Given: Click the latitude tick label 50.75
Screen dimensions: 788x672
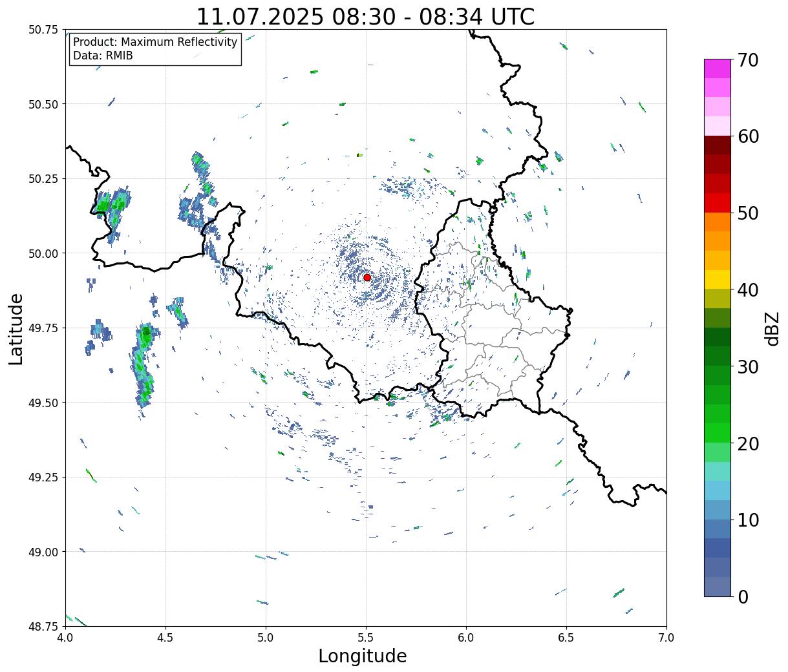Looking at the screenshot, I should click(x=43, y=30).
